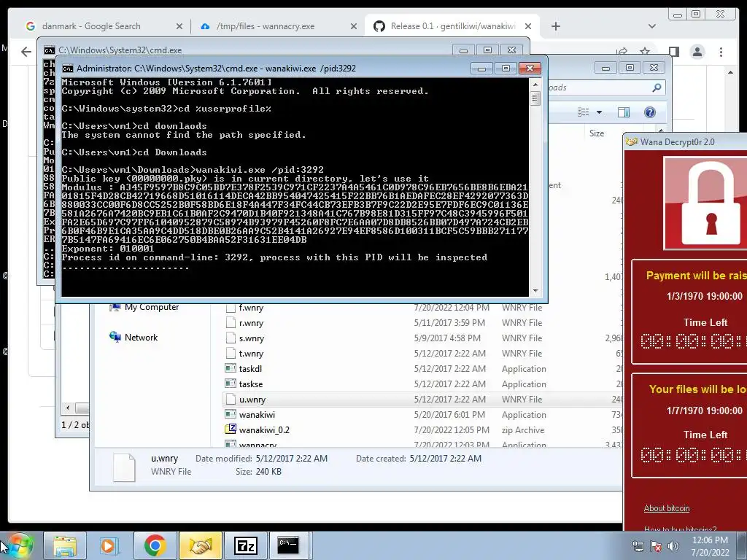Toggle Explorer preview pane
The height and width of the screenshot is (560, 747).
point(623,112)
